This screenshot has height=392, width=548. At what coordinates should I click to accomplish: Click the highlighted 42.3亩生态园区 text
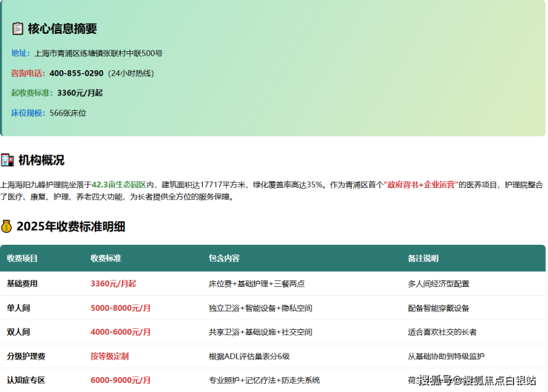pos(119,184)
